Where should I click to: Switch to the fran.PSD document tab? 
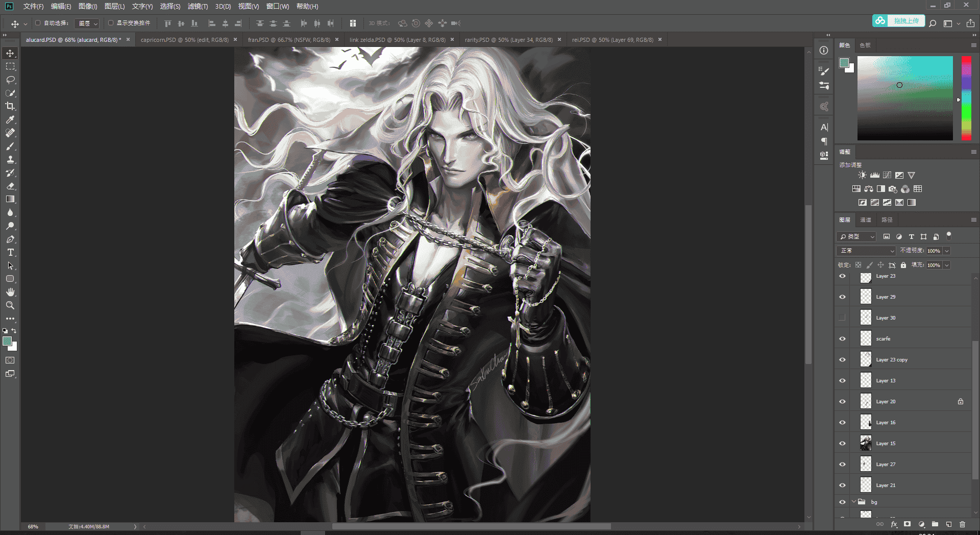pos(289,39)
